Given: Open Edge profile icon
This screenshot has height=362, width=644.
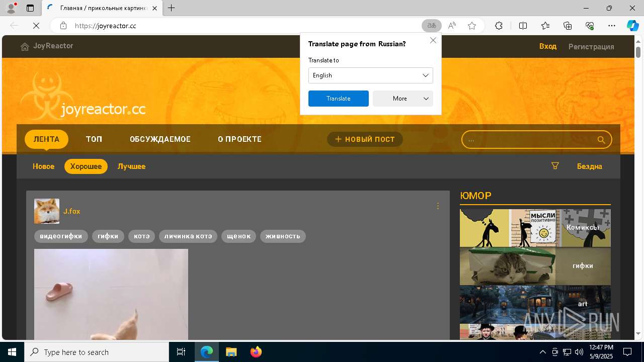Looking at the screenshot, I should (11, 8).
